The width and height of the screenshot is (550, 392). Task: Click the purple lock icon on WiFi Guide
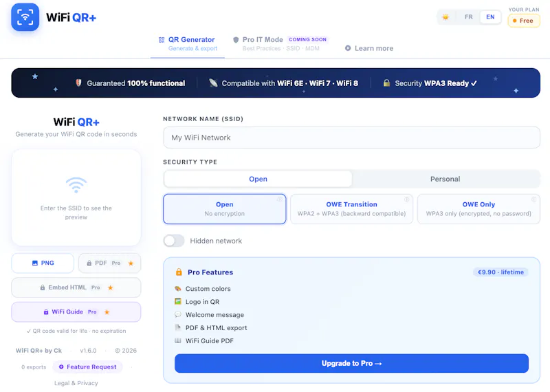tap(46, 312)
